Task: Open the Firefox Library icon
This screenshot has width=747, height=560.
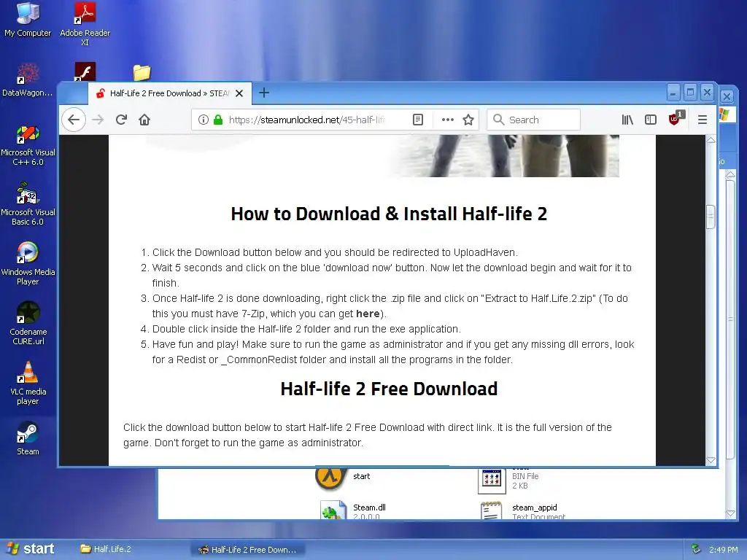Action: [x=627, y=120]
